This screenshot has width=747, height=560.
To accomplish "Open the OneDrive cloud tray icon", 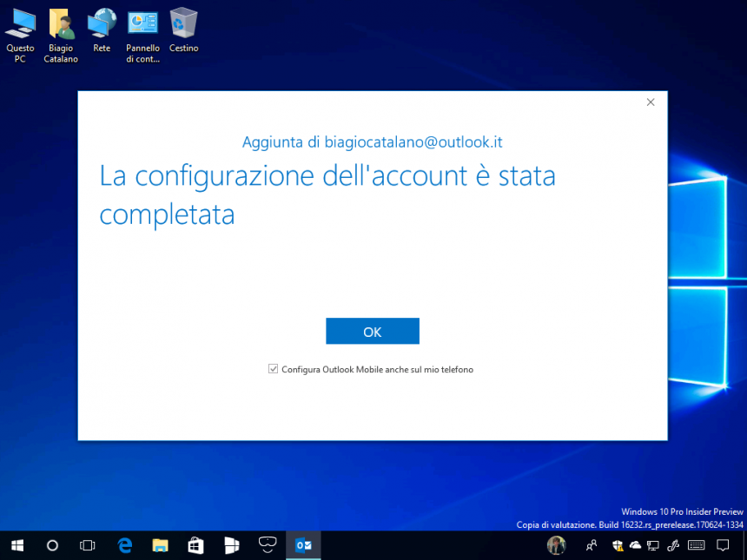I will point(635,545).
